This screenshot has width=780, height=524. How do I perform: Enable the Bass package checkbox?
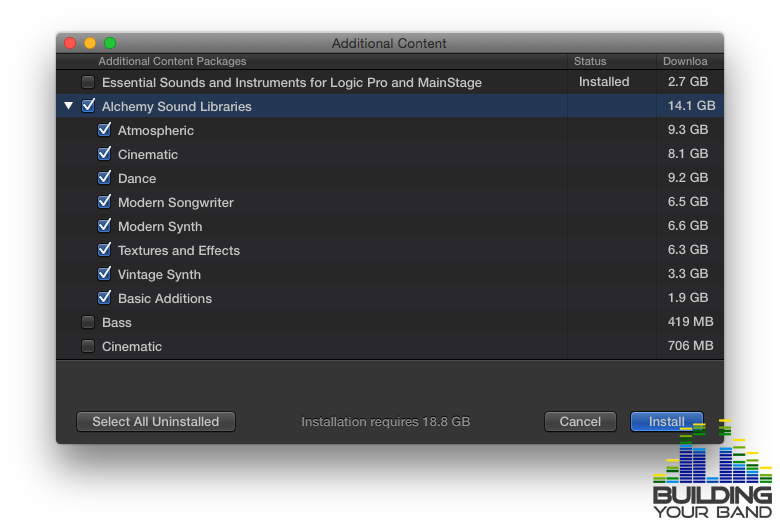coord(88,322)
